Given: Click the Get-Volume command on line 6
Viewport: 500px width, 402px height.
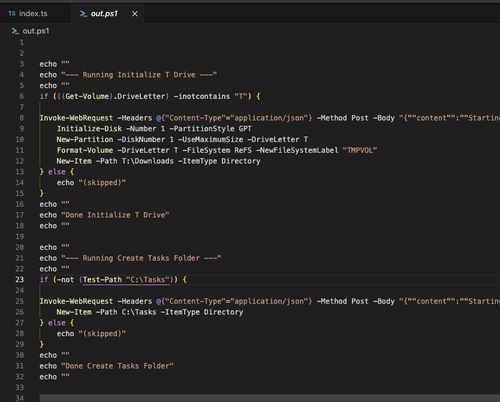Looking at the screenshot, I should (87, 97).
